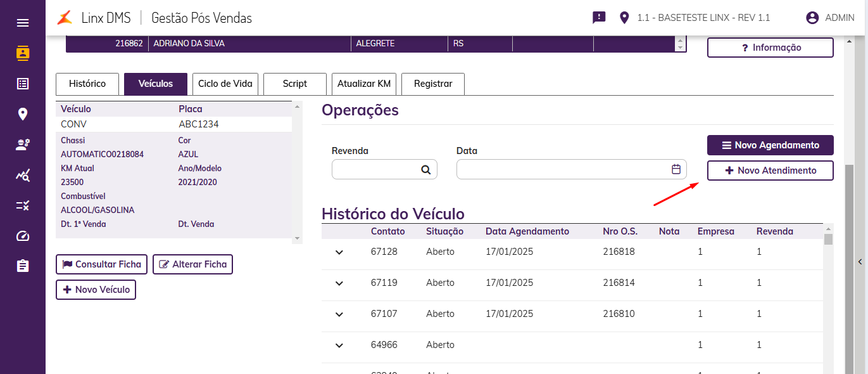
Task: Expand history row for contato 67128
Action: pos(339,252)
